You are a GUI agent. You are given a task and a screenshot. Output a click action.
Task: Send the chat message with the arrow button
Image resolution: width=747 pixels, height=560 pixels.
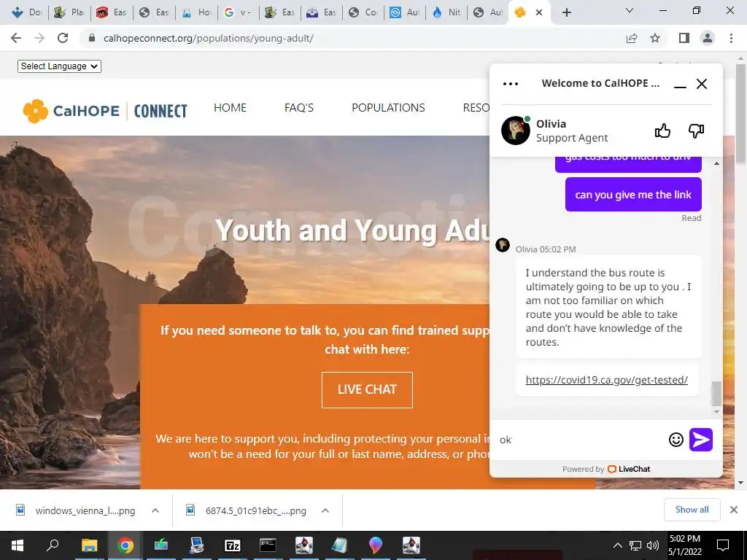(701, 439)
